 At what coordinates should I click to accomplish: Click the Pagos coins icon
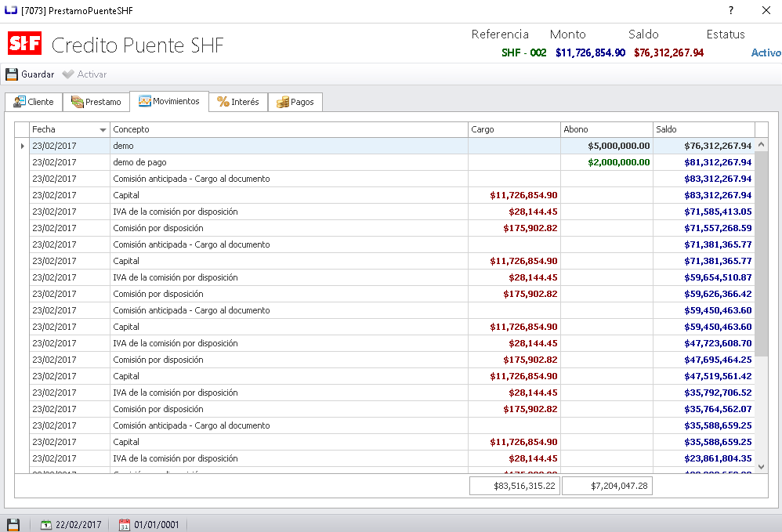[283, 102]
